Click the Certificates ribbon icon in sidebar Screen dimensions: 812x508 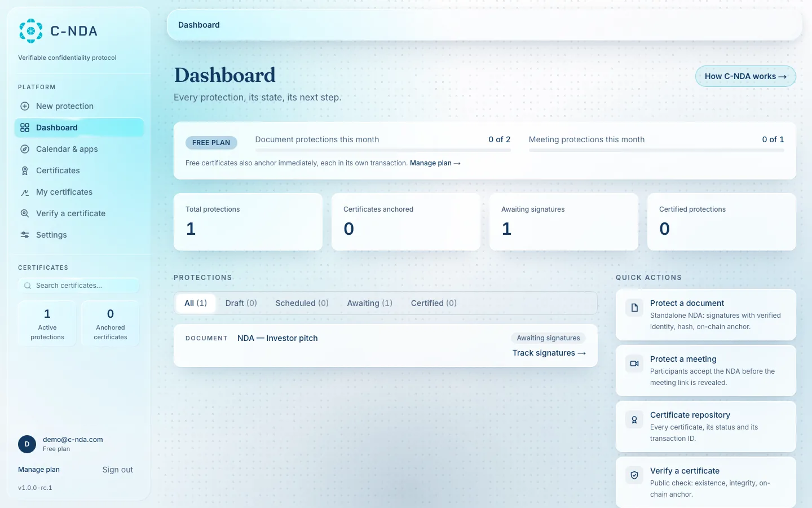[25, 170]
